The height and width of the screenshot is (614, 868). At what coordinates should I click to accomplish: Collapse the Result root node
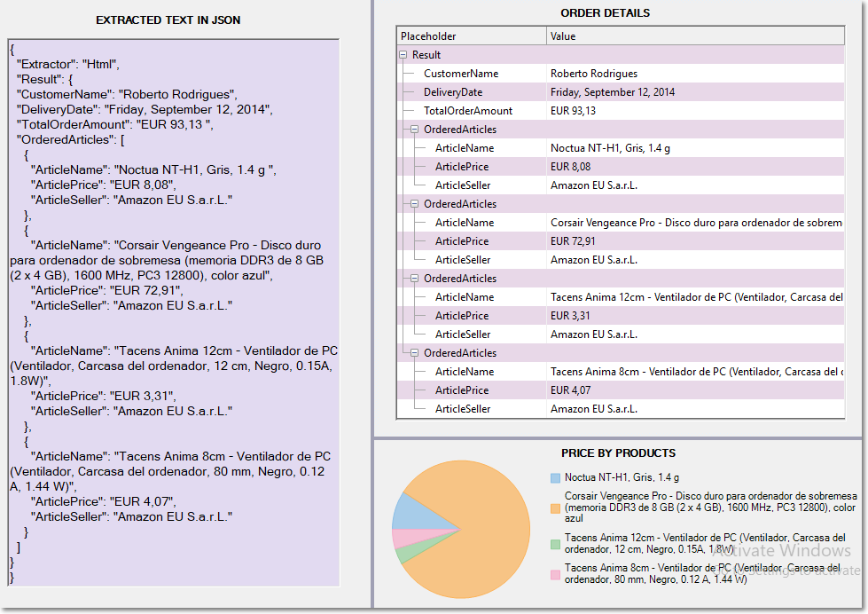tap(403, 55)
